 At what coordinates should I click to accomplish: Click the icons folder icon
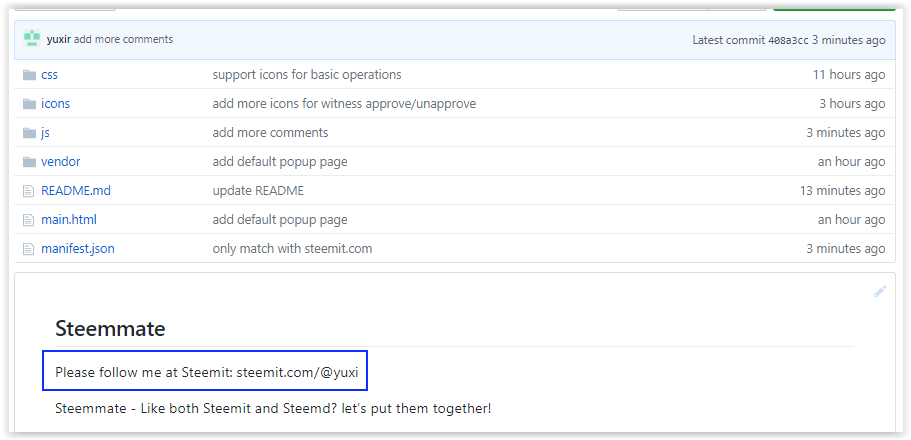pos(29,104)
